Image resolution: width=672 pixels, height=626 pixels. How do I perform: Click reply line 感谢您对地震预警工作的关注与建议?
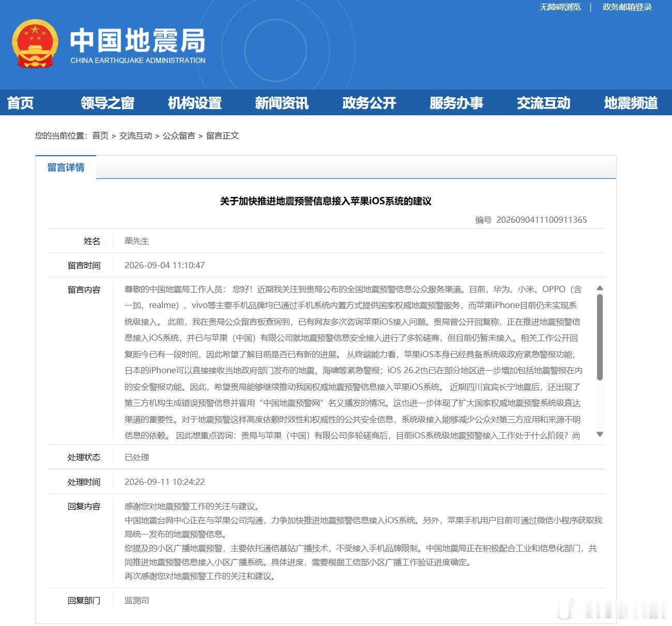pyautogui.click(x=191, y=506)
